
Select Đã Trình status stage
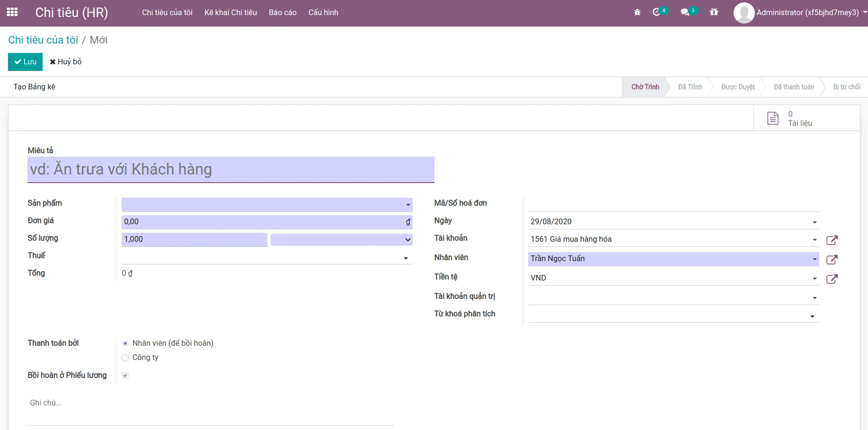click(690, 87)
